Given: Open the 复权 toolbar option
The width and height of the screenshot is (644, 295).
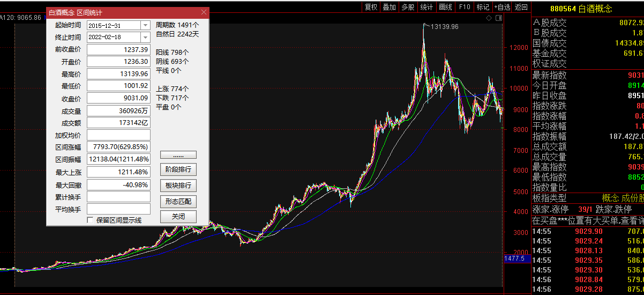Looking at the screenshot, I should [x=371, y=7].
